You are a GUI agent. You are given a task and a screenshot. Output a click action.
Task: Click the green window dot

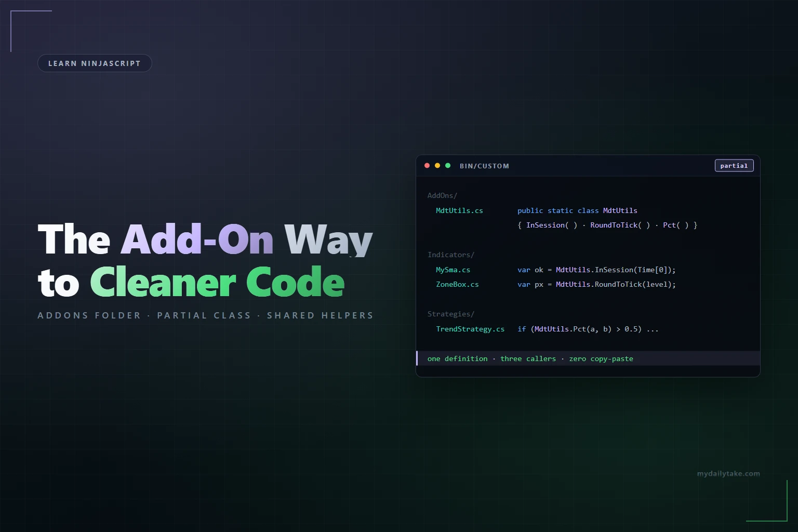pos(448,166)
